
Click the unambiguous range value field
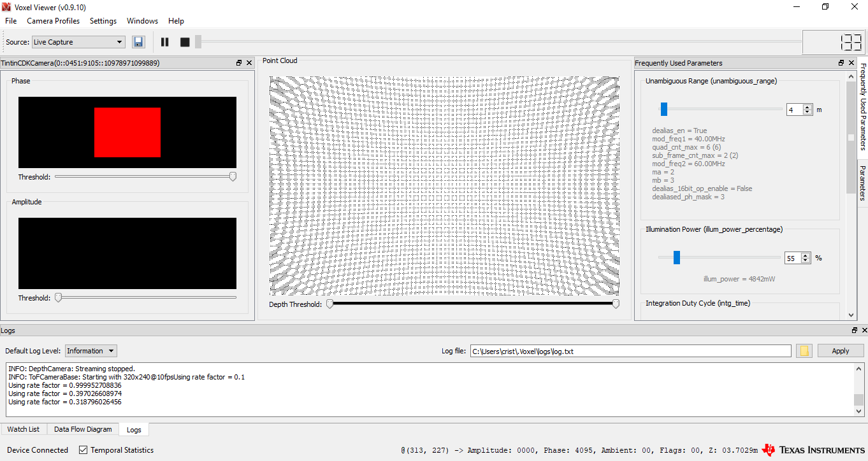tap(795, 110)
